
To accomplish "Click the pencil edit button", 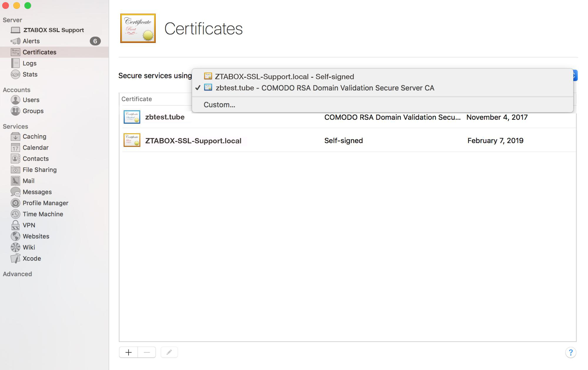I will 169,353.
